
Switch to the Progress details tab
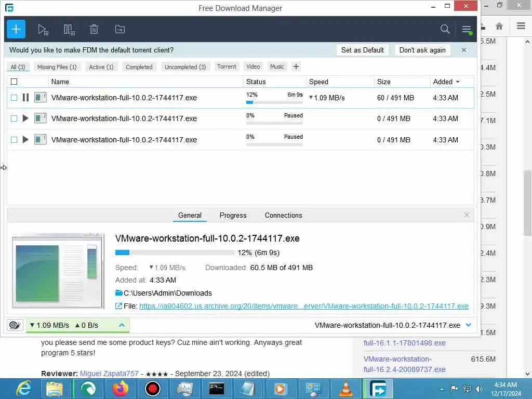pos(233,215)
